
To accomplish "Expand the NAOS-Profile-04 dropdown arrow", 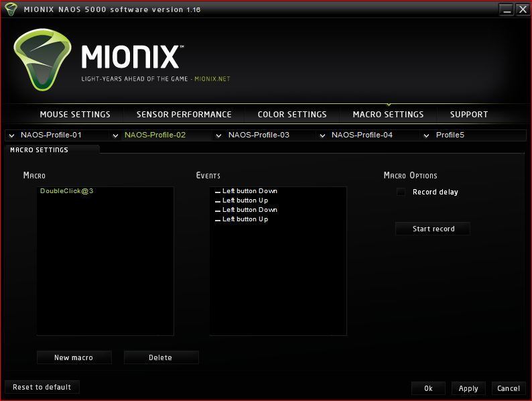I will (322, 135).
